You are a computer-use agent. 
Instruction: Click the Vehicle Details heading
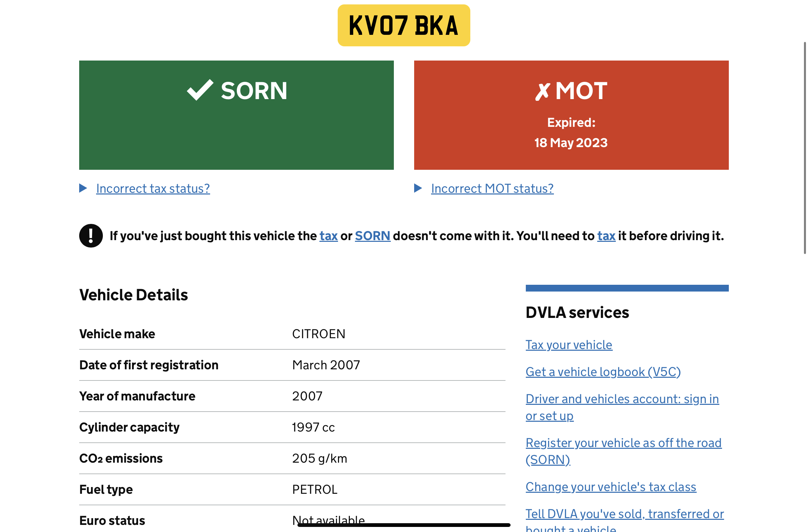133,295
